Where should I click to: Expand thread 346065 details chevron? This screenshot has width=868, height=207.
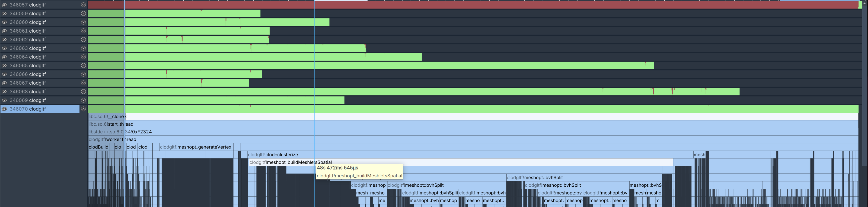83,65
